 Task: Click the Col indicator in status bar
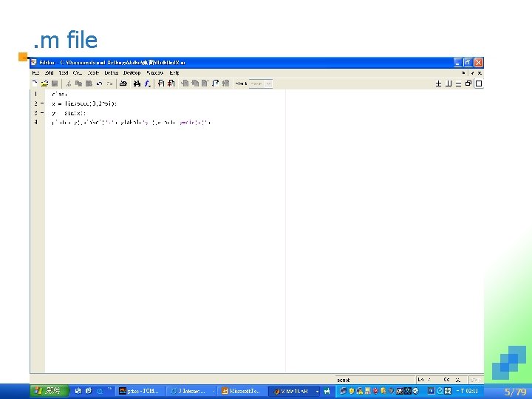point(446,380)
